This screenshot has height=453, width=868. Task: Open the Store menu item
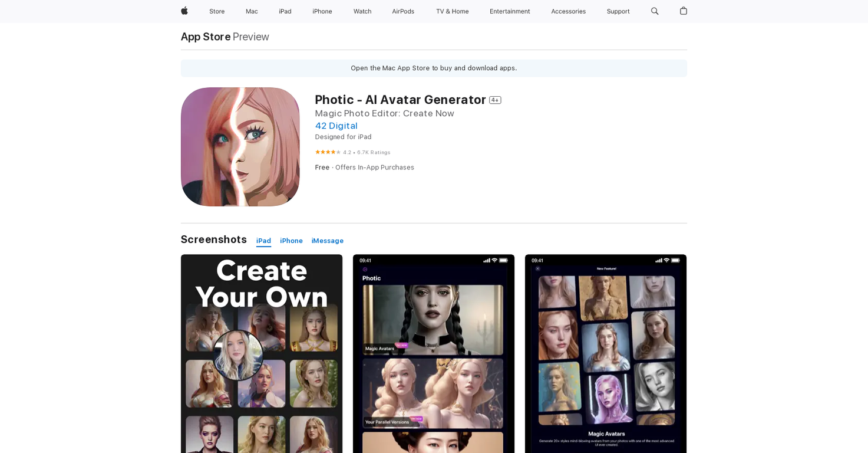[217, 11]
